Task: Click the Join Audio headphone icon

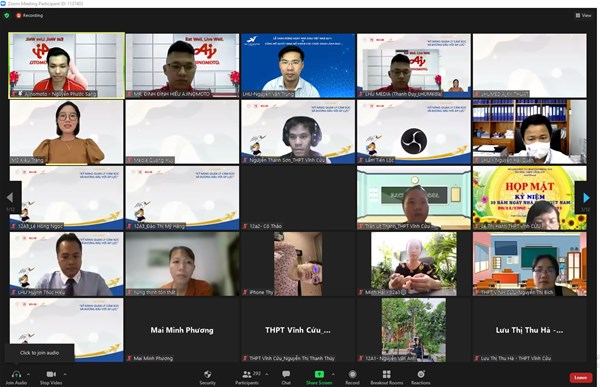Action: (x=16, y=374)
